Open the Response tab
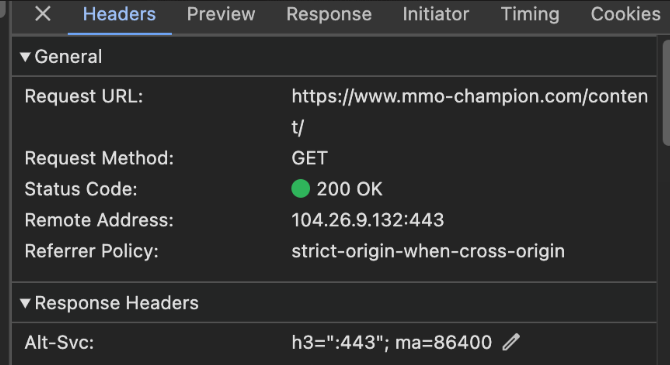This screenshot has height=365, width=670. 329,14
